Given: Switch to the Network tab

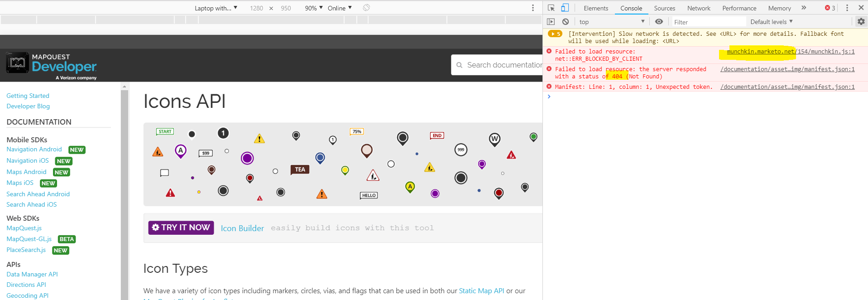Looking at the screenshot, I should (x=699, y=8).
